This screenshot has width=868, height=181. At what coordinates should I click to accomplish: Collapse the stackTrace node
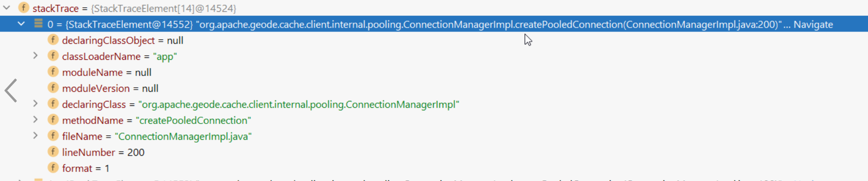point(7,8)
